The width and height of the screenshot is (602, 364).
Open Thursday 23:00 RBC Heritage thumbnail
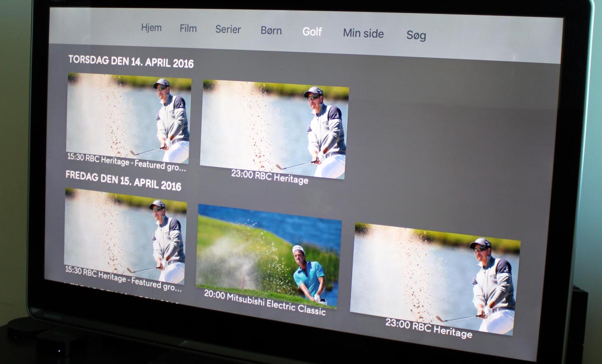click(x=274, y=129)
